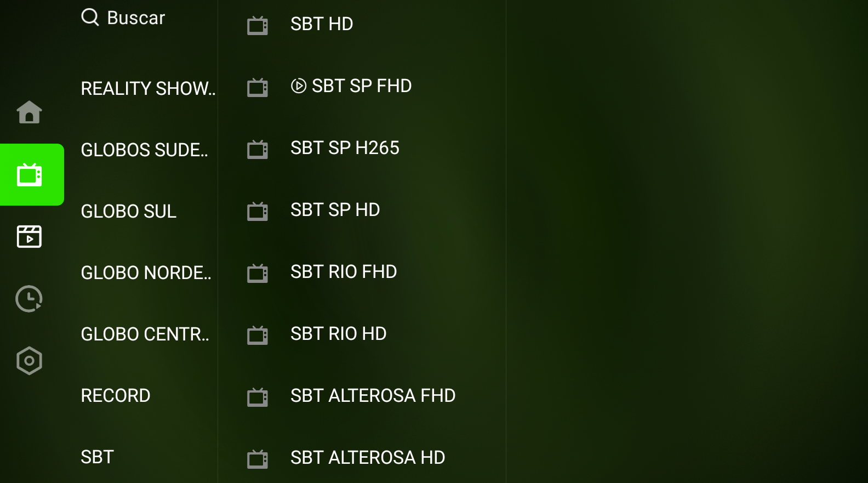Open the GLOBO SUL category
This screenshot has width=868, height=483.
pyautogui.click(x=129, y=211)
